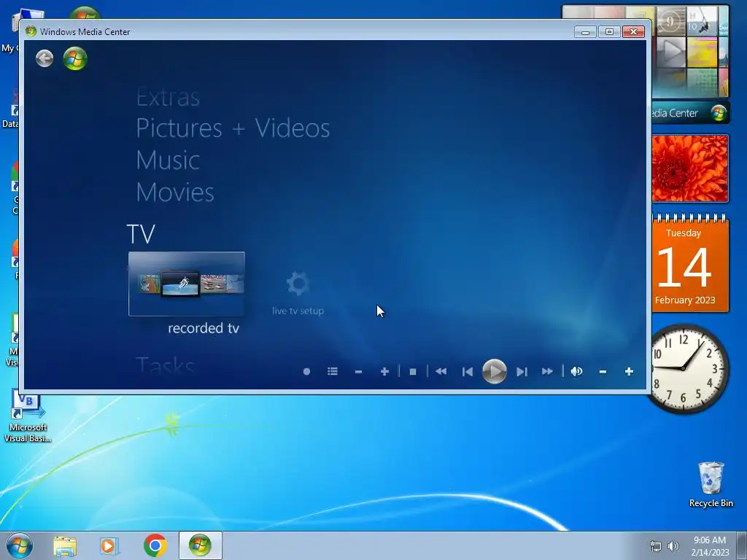Start playback with the play button

coord(495,371)
